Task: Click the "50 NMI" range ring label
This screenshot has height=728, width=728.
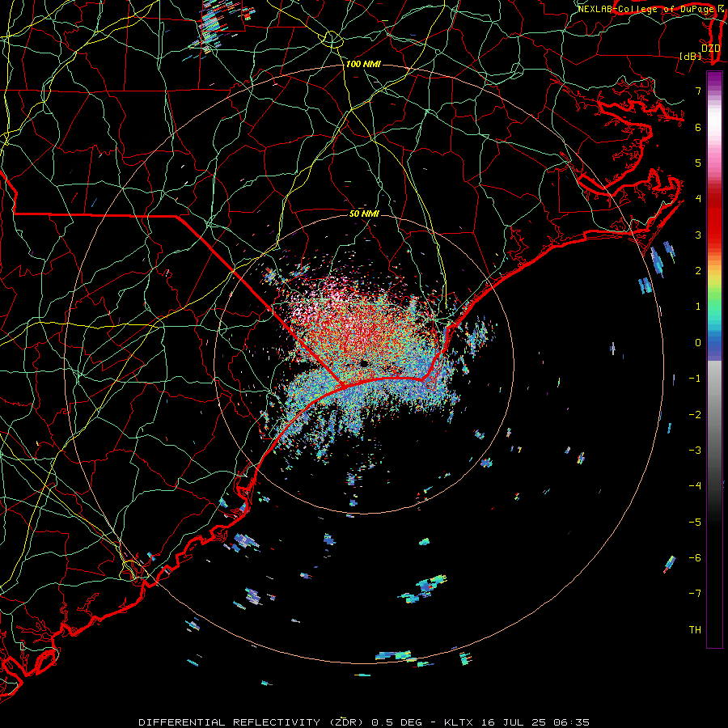Action: tap(364, 214)
